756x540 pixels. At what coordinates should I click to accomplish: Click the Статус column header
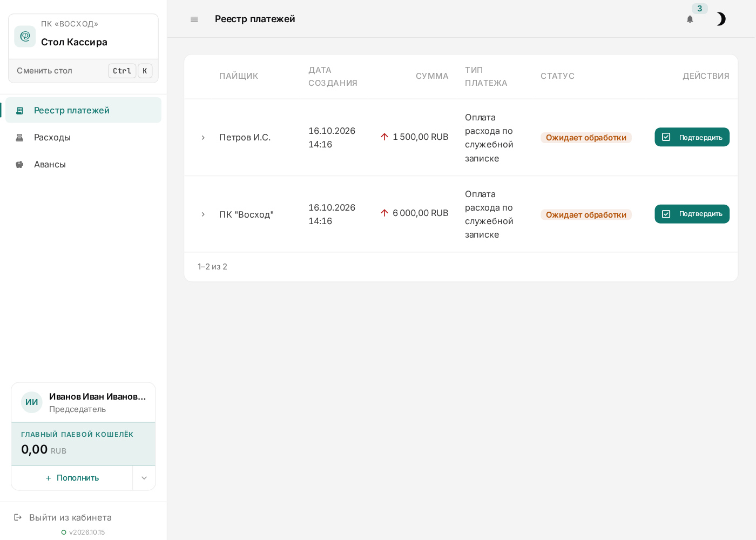557,76
